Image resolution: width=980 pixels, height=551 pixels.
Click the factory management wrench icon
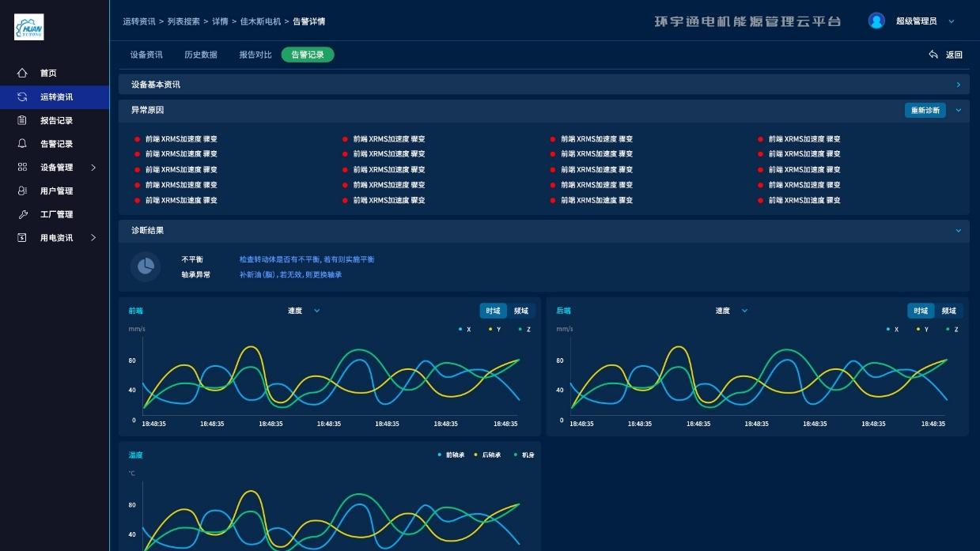tap(22, 214)
